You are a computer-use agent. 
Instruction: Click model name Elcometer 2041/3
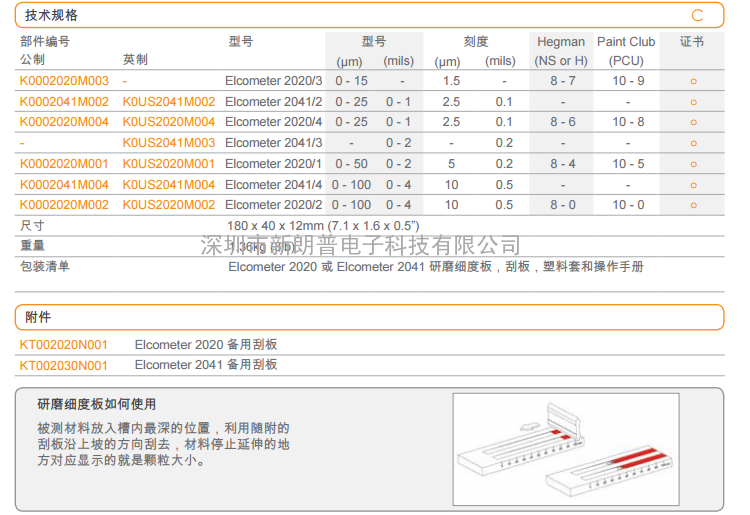(x=274, y=143)
